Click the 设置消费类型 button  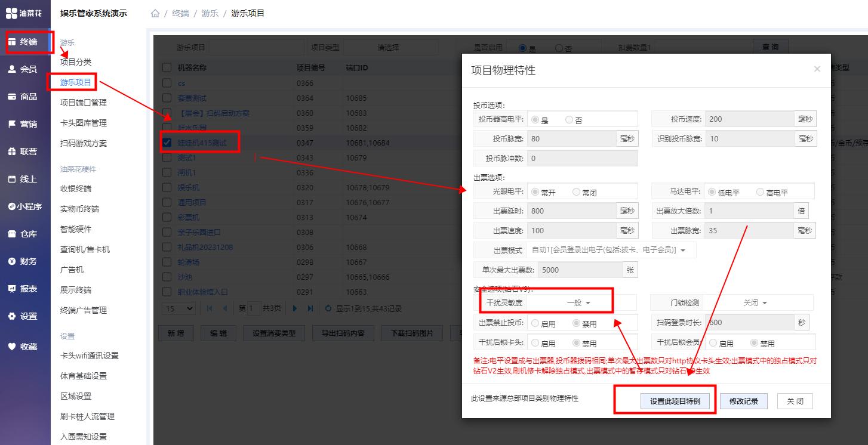(274, 333)
